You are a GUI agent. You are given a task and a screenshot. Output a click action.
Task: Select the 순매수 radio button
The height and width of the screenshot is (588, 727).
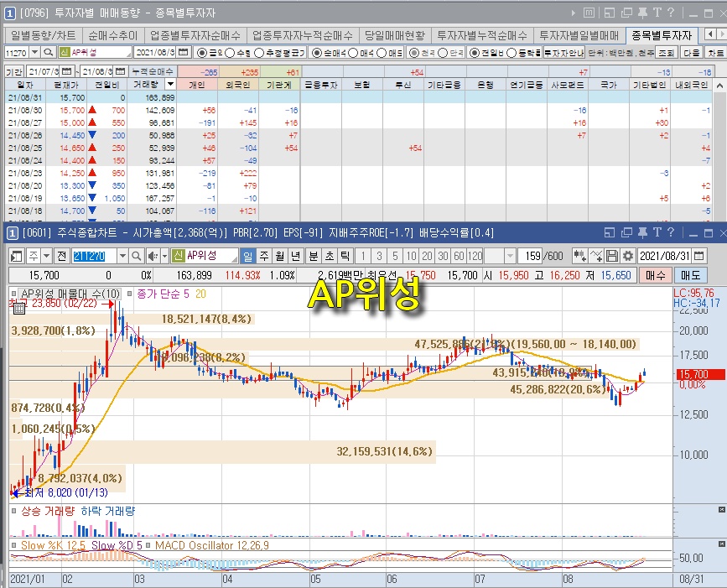(x=317, y=53)
